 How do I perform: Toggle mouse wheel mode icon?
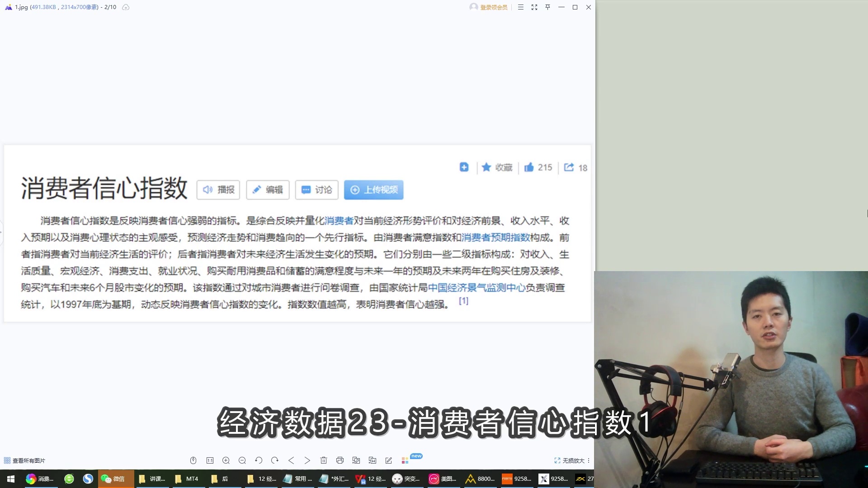(x=193, y=460)
